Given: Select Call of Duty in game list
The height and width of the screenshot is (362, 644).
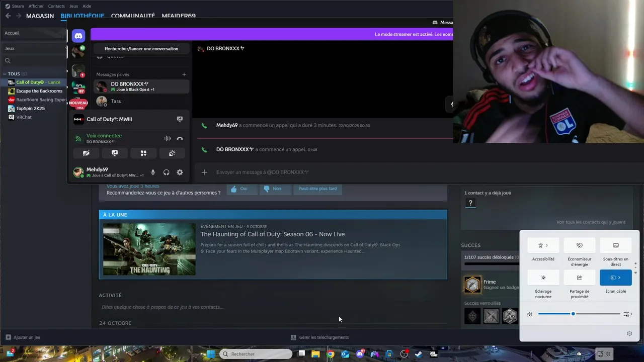Looking at the screenshot, I should tap(34, 82).
